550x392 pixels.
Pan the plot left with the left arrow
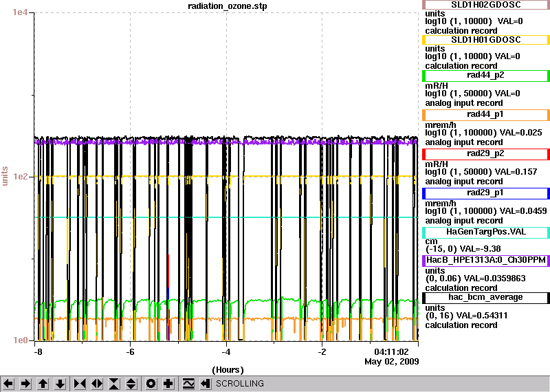click(8, 384)
